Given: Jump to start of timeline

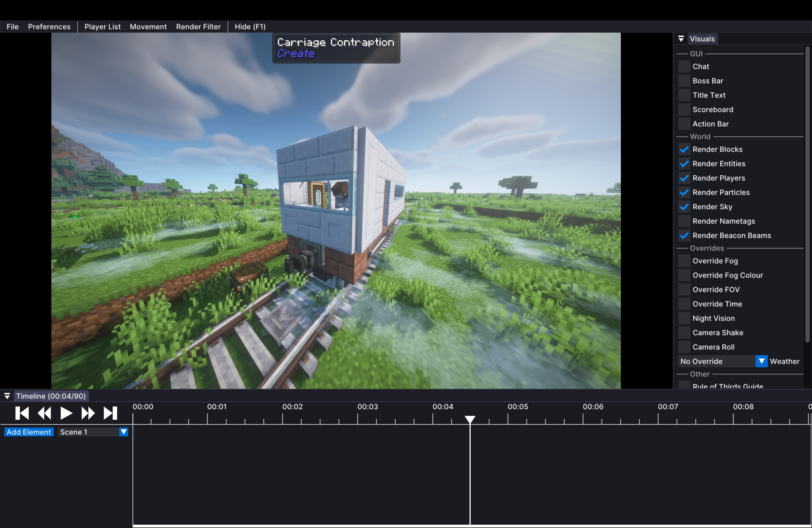Looking at the screenshot, I should coord(22,413).
